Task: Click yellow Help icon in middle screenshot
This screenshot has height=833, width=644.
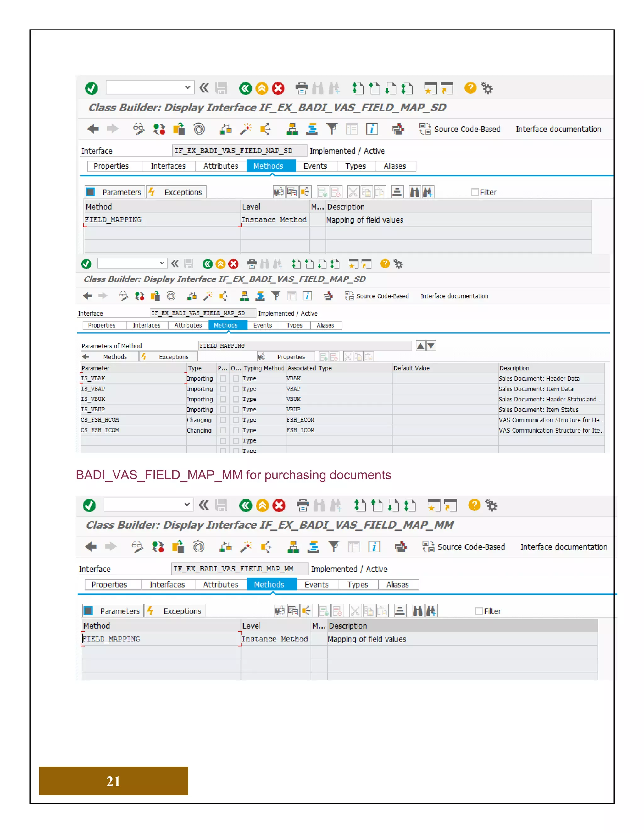Action: pyautogui.click(x=385, y=263)
